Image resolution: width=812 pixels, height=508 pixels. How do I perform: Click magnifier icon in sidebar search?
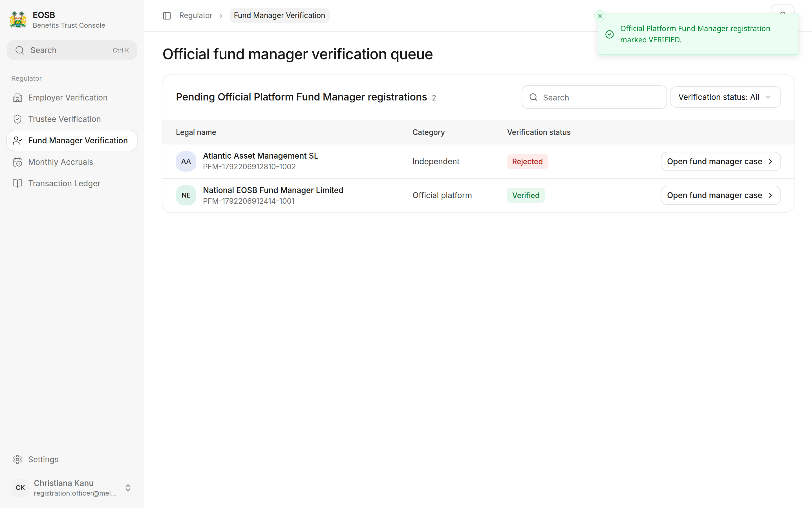[x=20, y=51]
